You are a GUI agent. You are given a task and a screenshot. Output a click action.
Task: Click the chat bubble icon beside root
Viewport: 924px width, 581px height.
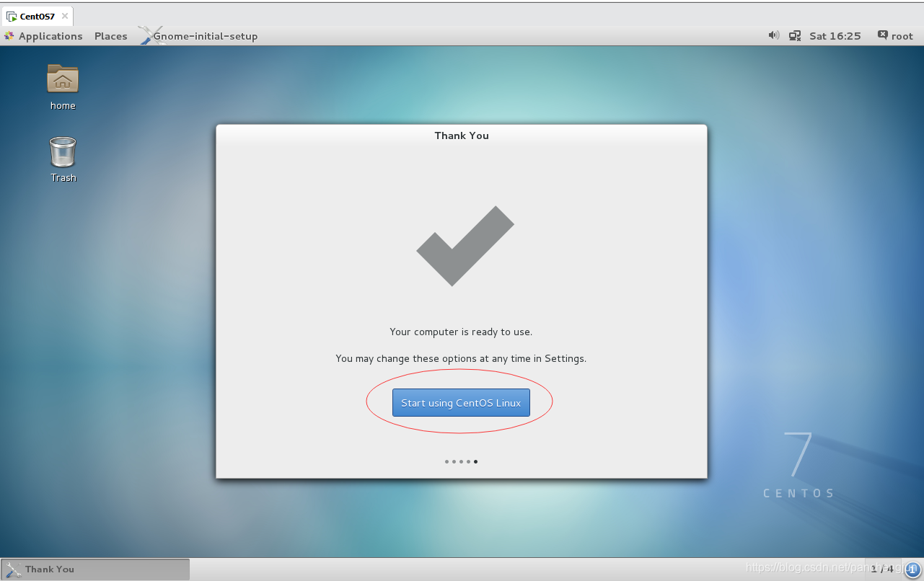click(x=882, y=35)
